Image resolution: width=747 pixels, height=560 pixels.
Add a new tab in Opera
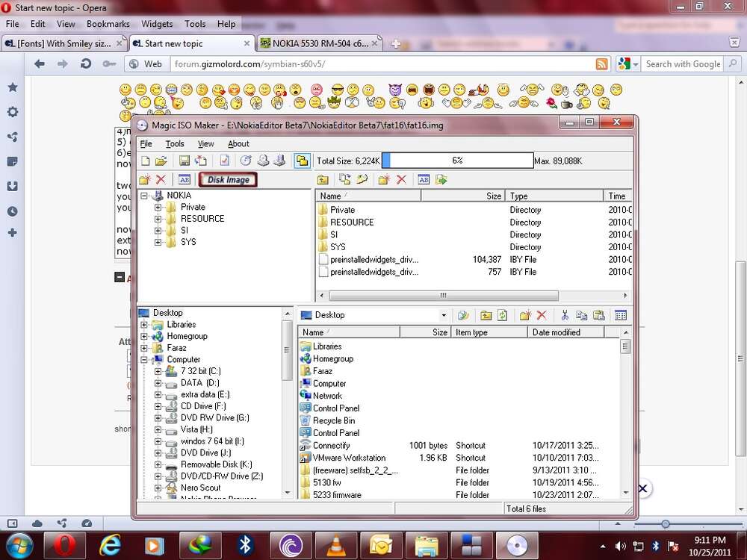[x=395, y=44]
